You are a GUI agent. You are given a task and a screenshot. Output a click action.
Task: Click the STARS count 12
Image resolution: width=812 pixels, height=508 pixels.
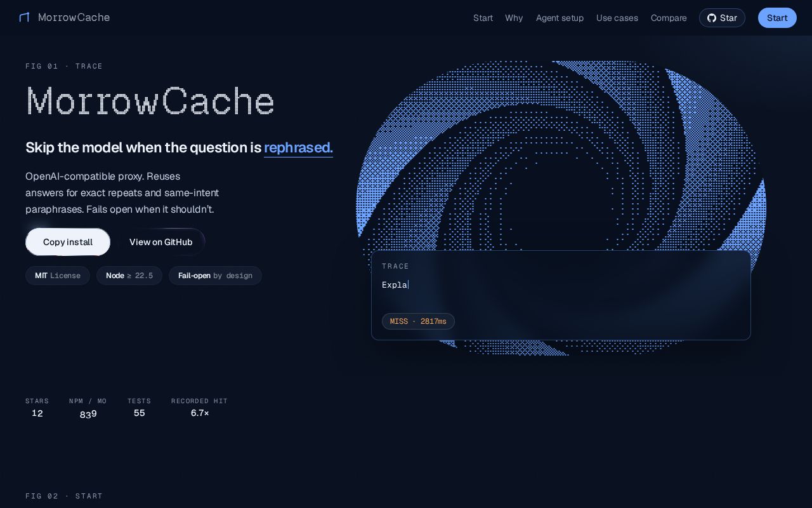(x=37, y=413)
